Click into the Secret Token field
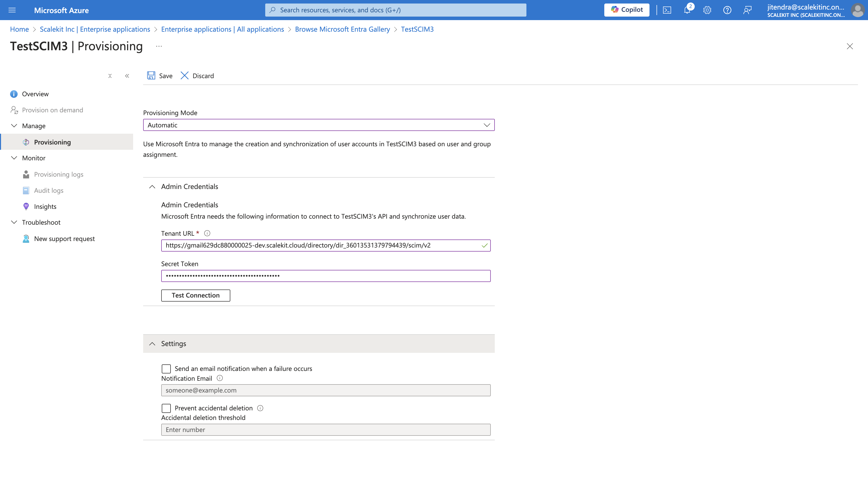This screenshot has width=868, height=482. click(326, 276)
